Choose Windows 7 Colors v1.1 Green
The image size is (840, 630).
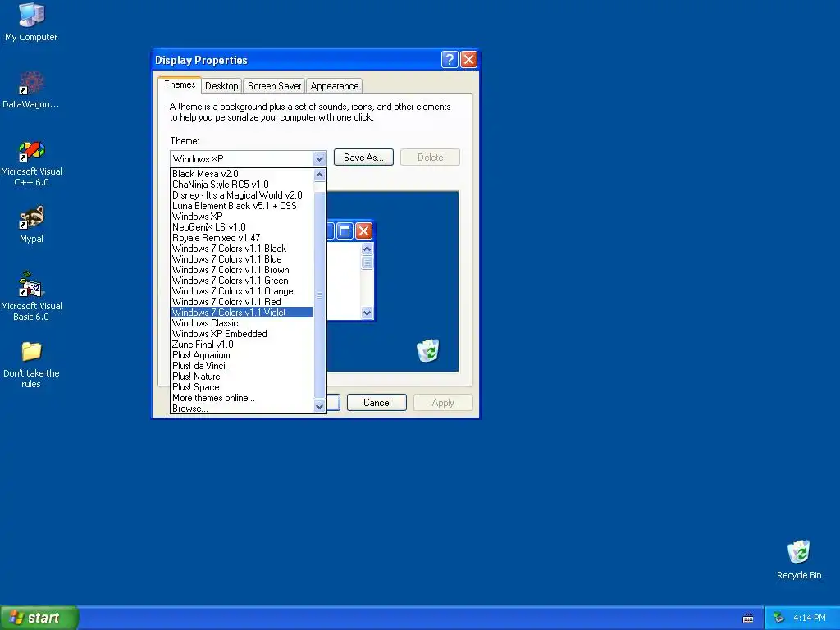click(x=242, y=281)
